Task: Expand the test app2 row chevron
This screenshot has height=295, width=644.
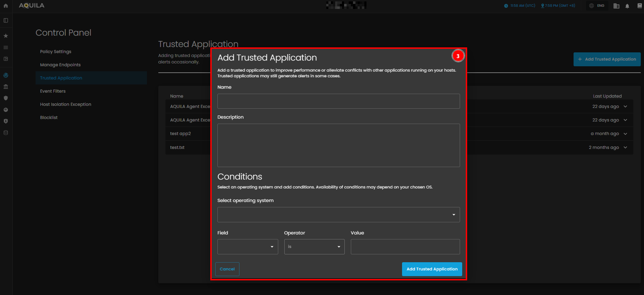Action: (x=625, y=134)
